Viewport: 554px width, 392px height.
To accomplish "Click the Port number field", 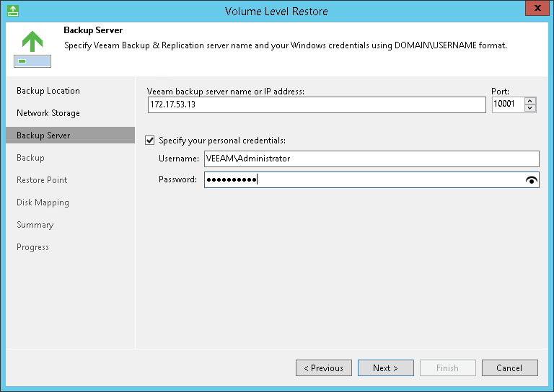I will point(508,104).
